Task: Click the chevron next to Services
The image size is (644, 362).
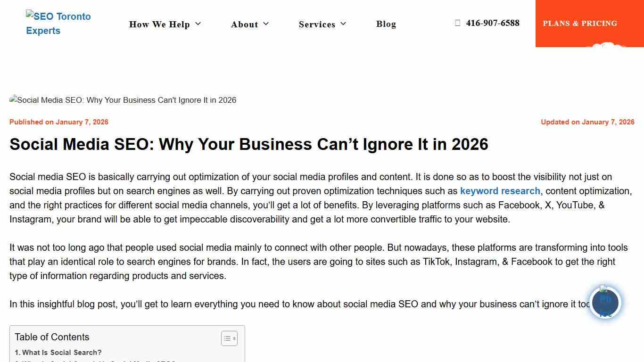Action: tap(344, 24)
